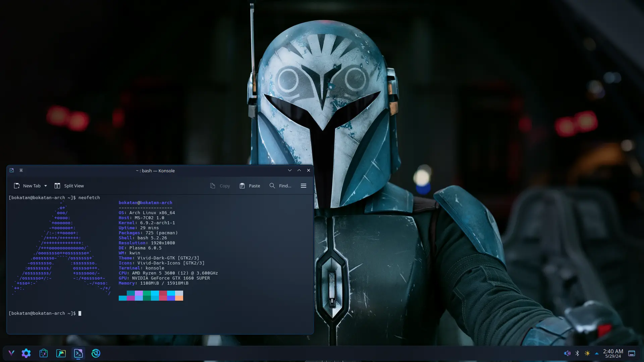Click the 'bokatan@bokatan-arch' header in neofetch output

(x=145, y=203)
